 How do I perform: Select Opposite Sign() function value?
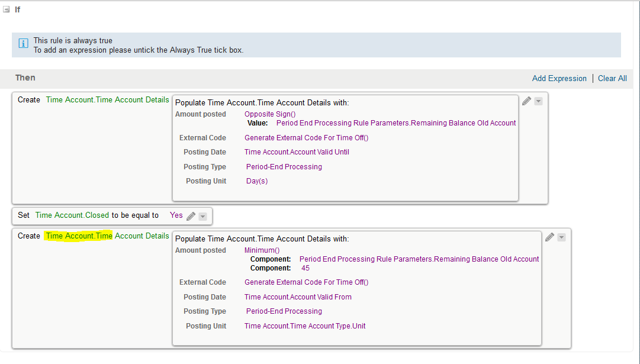tap(270, 114)
